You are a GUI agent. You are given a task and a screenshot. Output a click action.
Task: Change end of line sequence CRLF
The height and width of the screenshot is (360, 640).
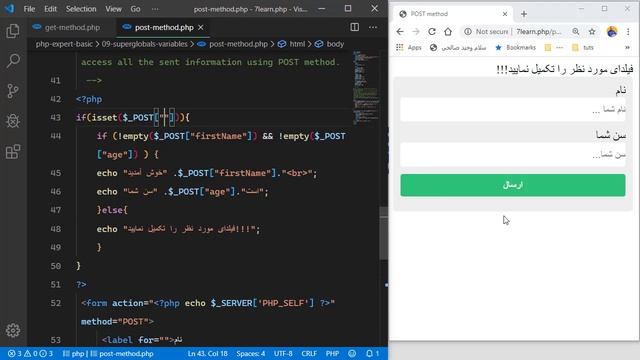[x=309, y=353]
